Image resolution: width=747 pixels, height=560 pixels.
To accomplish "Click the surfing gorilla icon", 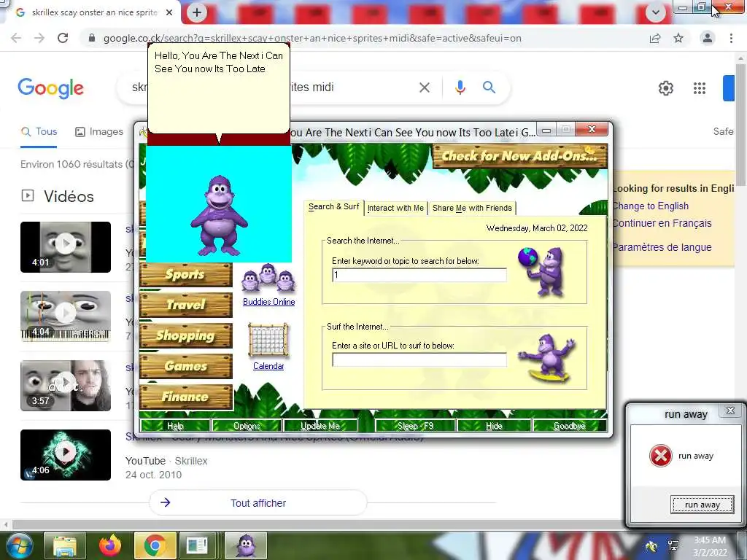I will [548, 358].
